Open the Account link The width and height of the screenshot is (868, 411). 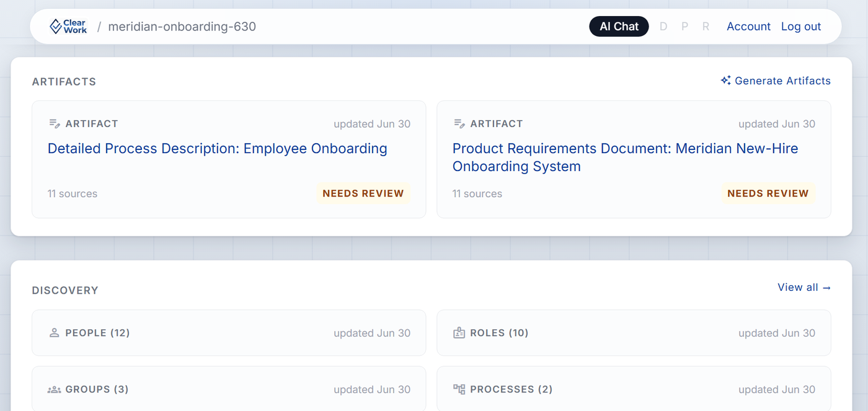[748, 27]
